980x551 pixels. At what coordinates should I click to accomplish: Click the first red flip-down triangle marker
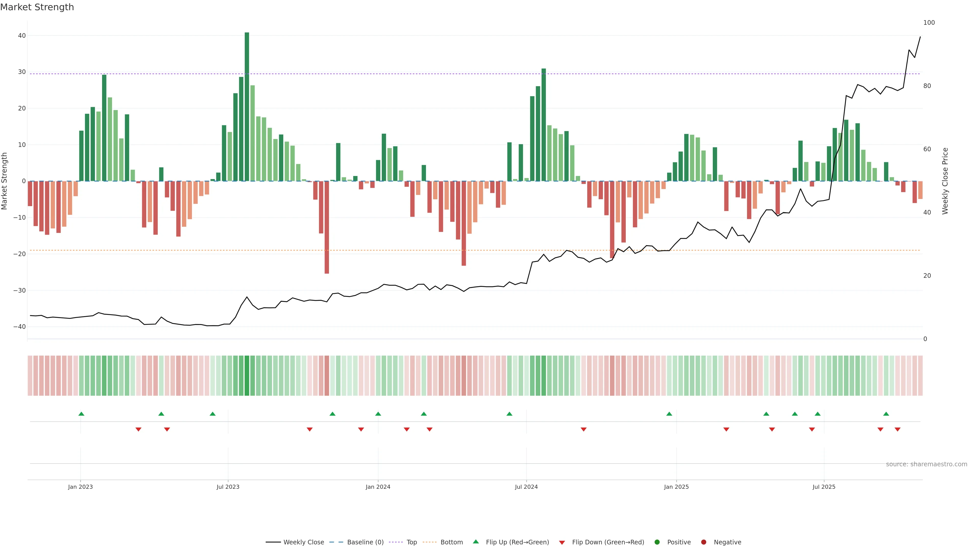tap(139, 429)
